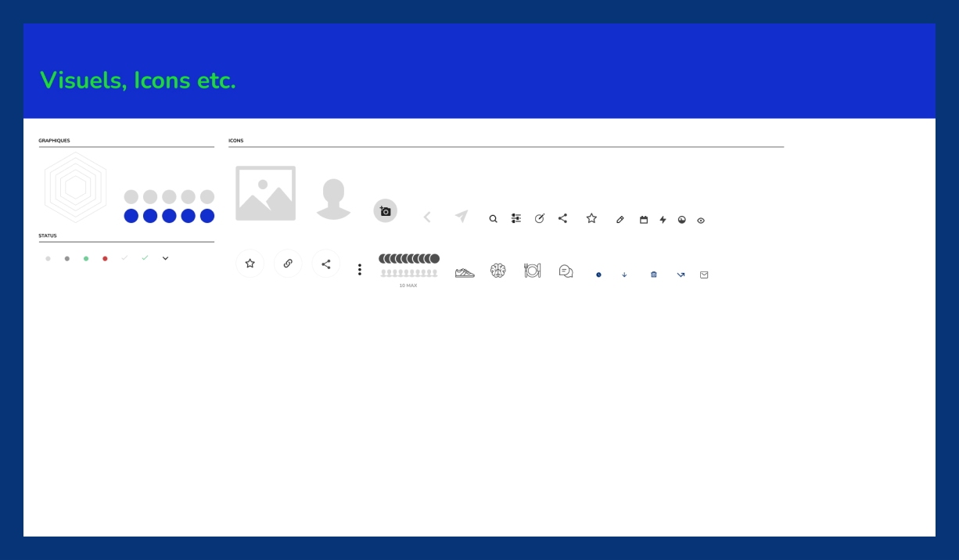Select the brain icon
The height and width of the screenshot is (560, 959).
click(x=498, y=271)
